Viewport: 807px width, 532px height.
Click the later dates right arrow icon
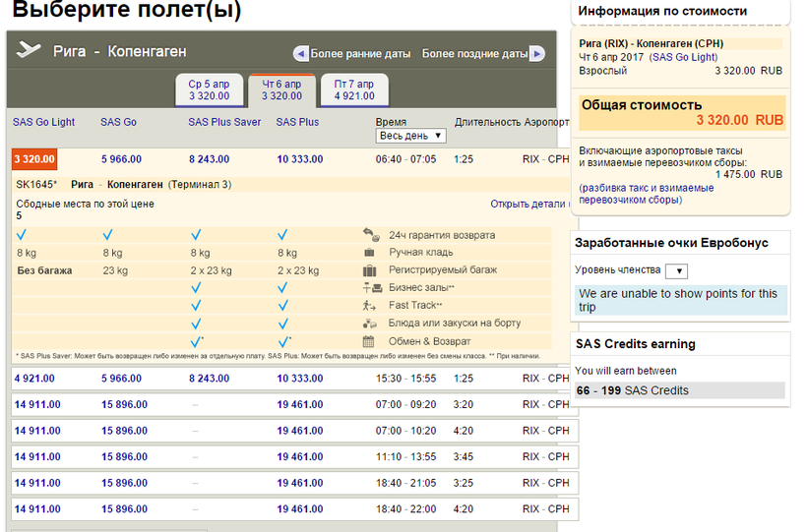537,54
